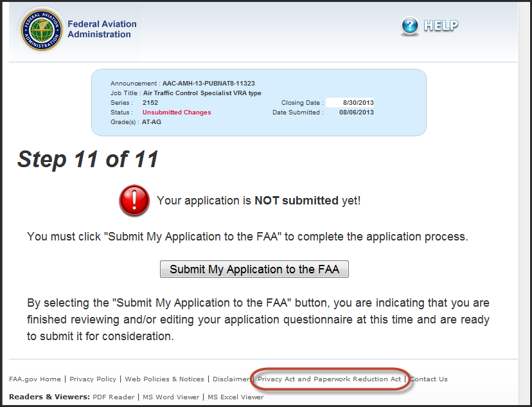Click closing date 8/30/2013

click(x=359, y=102)
